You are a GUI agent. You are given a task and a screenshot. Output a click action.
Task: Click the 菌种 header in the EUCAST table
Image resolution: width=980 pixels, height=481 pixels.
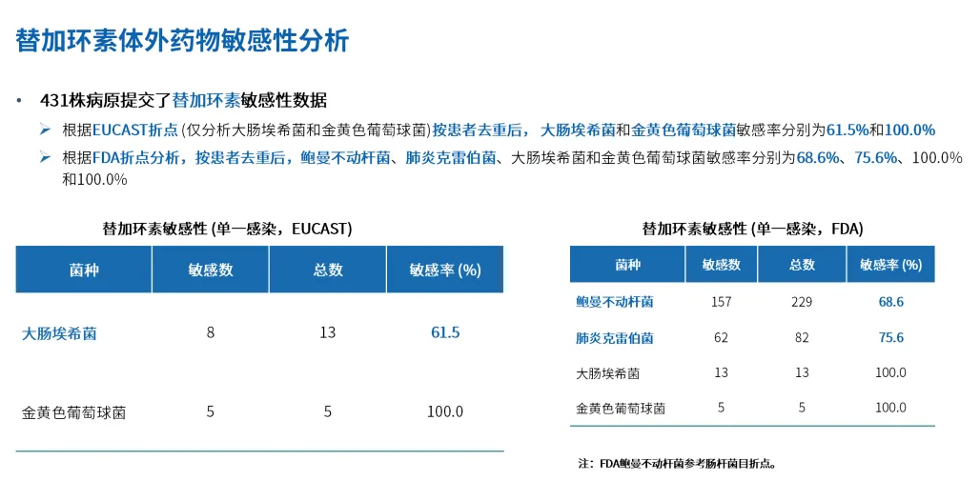84,270
